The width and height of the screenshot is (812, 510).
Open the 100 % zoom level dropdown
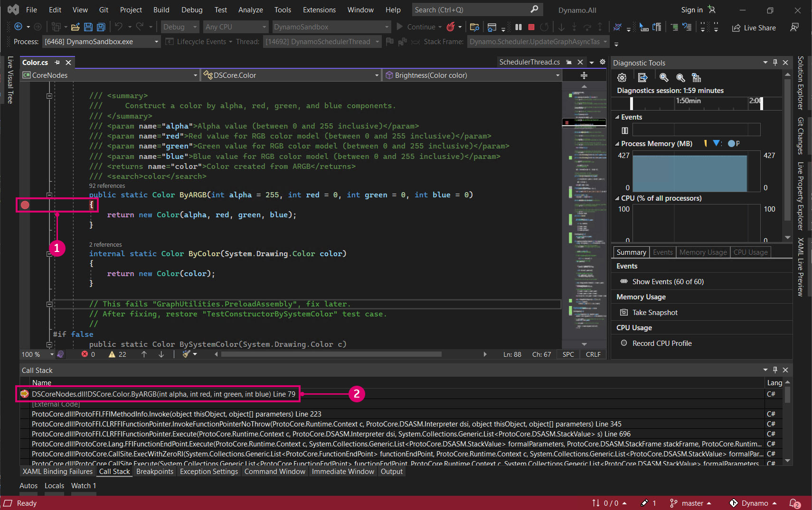(x=38, y=354)
